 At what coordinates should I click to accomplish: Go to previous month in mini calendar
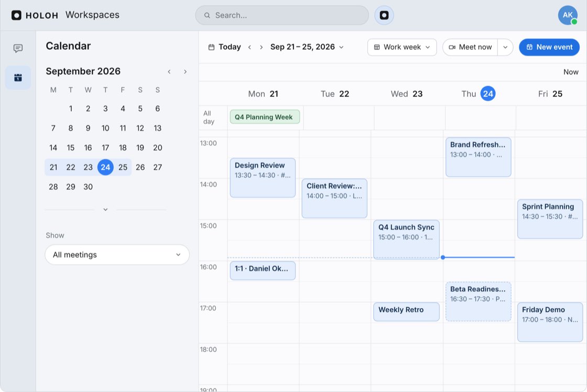169,71
